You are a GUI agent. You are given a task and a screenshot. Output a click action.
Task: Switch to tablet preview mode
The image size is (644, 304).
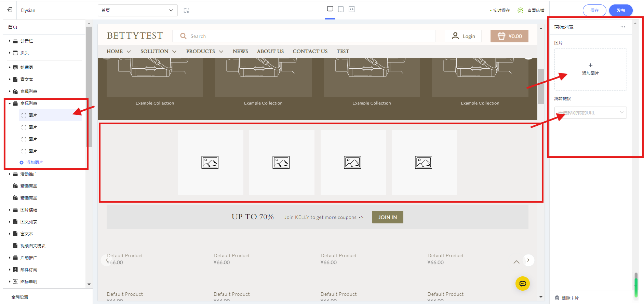(x=341, y=9)
